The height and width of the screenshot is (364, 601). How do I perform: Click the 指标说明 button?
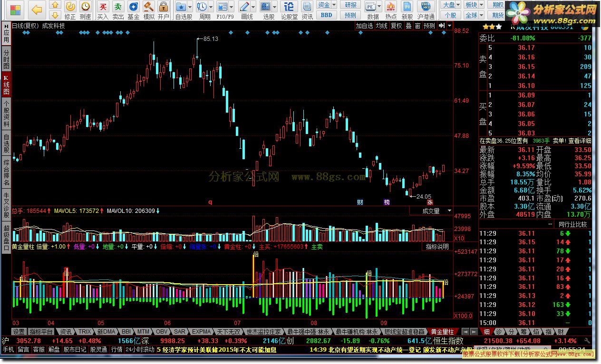[x=437, y=247]
